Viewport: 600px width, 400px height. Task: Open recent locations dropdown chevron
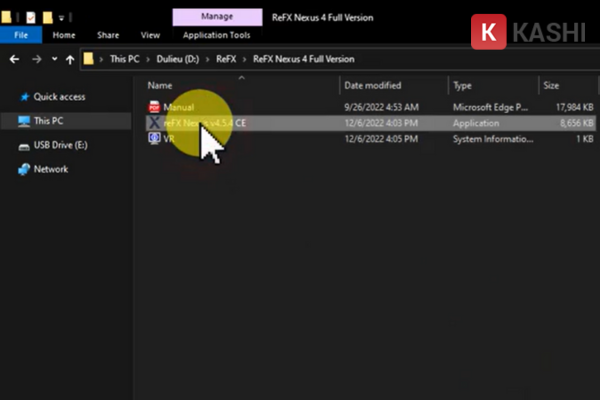[54, 59]
